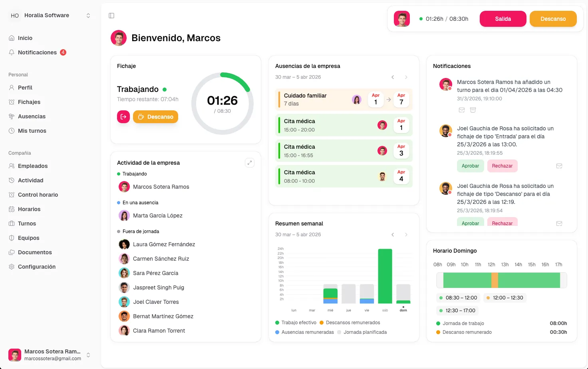This screenshot has height=369, width=588.
Task: Mark the first notification as read via envelope icon
Action: coord(462,110)
